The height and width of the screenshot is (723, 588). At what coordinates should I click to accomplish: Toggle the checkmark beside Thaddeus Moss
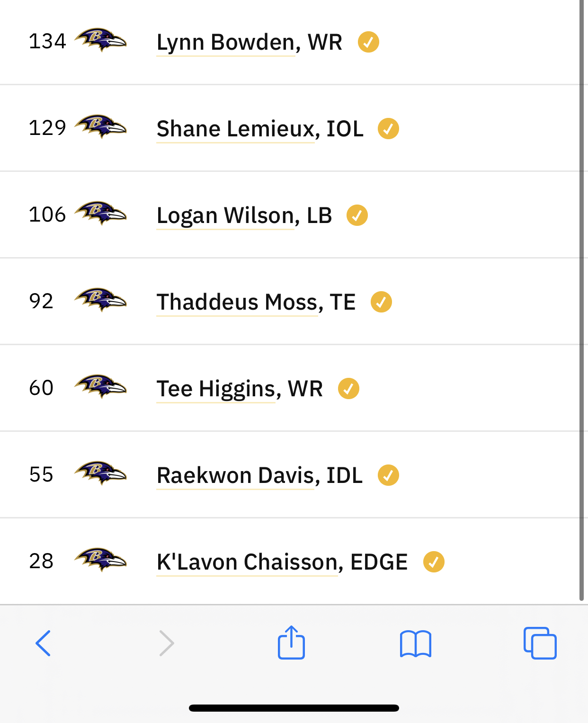[381, 302]
